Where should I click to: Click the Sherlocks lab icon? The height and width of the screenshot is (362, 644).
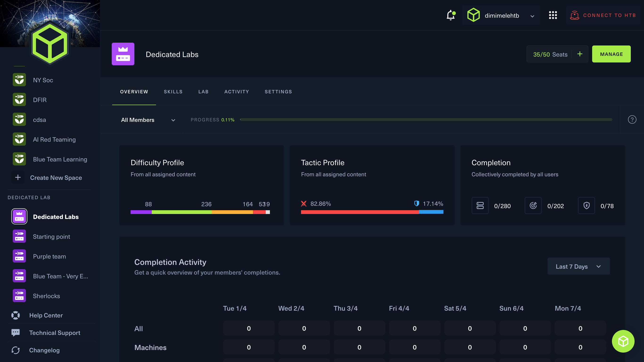[x=19, y=296]
